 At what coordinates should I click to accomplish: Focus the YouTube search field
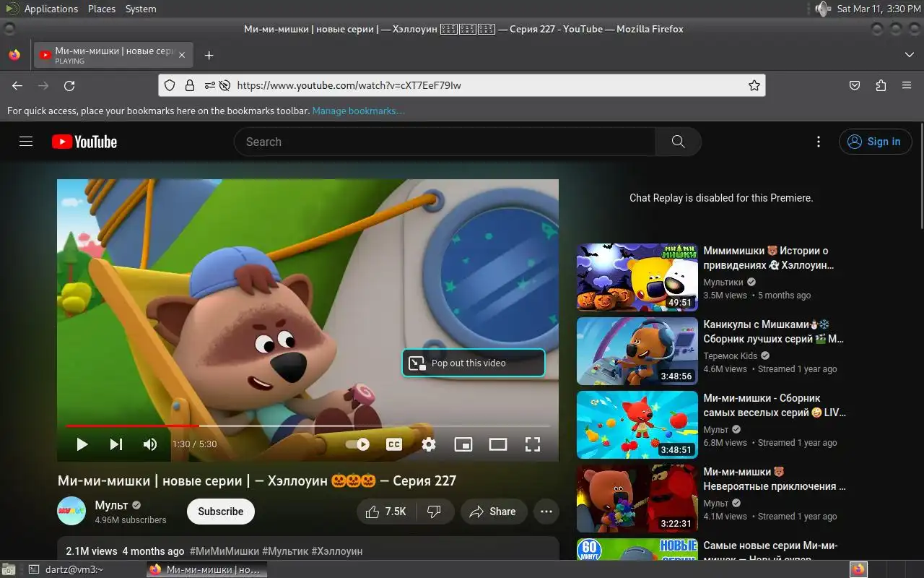[444, 142]
